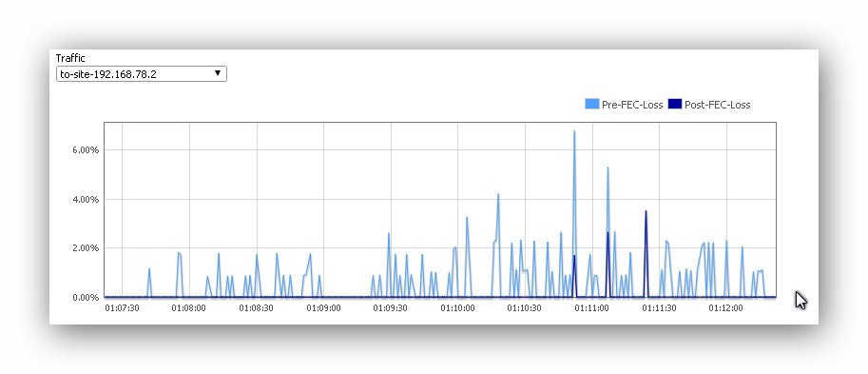The width and height of the screenshot is (868, 374).
Task: Toggle the Pre-FEC-Loss legend label
Action: [x=632, y=105]
